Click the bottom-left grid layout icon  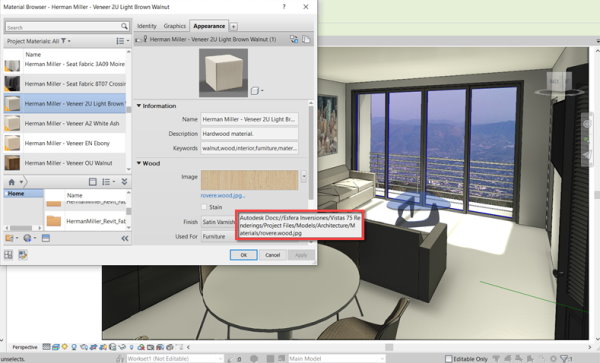click(x=8, y=255)
